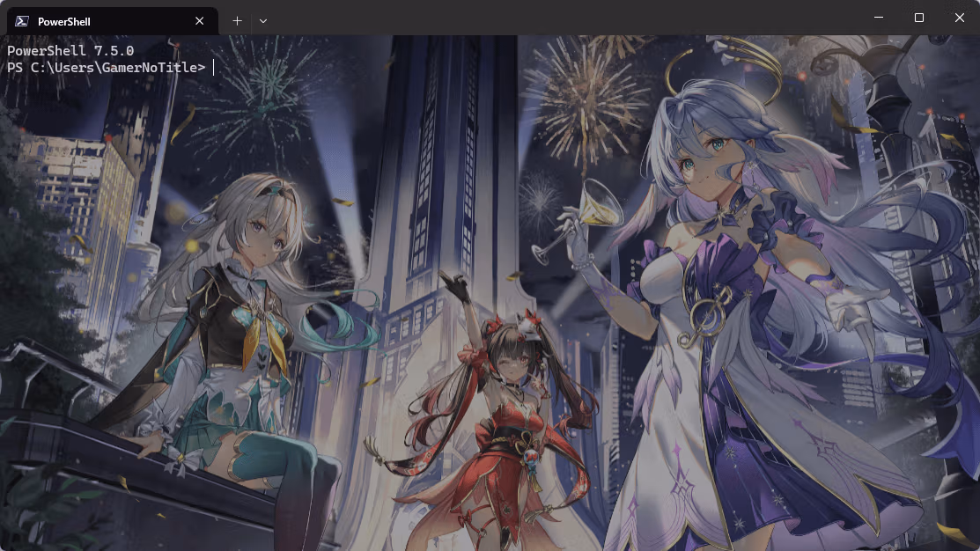The image size is (980, 551).
Task: Expand the new tab profile dropdown
Action: click(x=263, y=21)
